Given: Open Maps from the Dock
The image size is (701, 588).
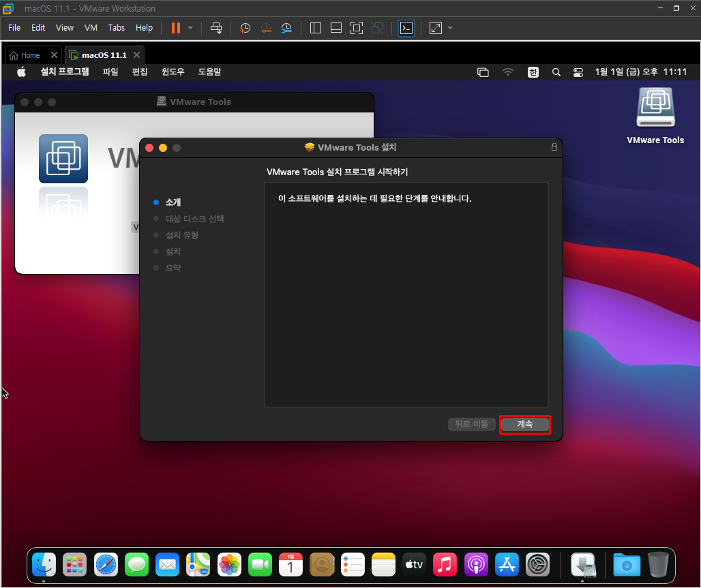Looking at the screenshot, I should point(198,564).
